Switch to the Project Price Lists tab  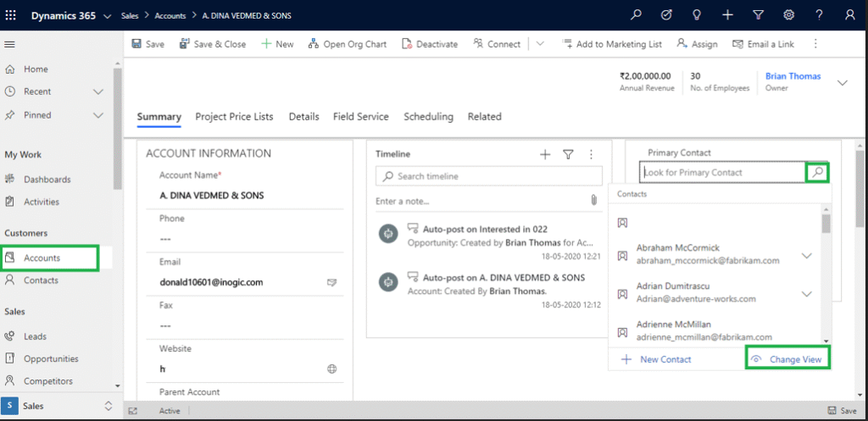click(234, 117)
